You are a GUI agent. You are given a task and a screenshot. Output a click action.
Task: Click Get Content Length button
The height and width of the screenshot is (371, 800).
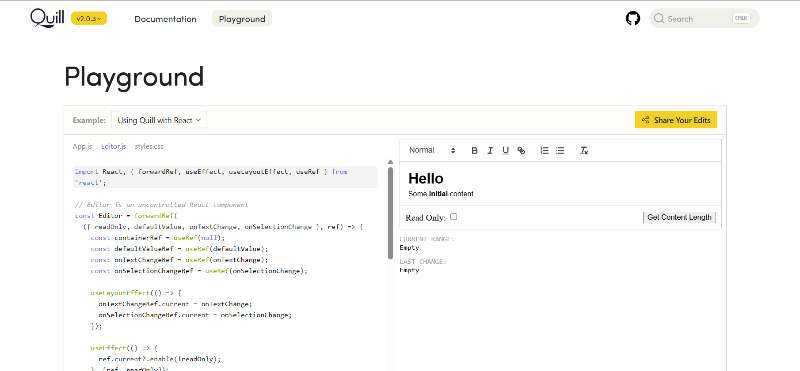679,217
